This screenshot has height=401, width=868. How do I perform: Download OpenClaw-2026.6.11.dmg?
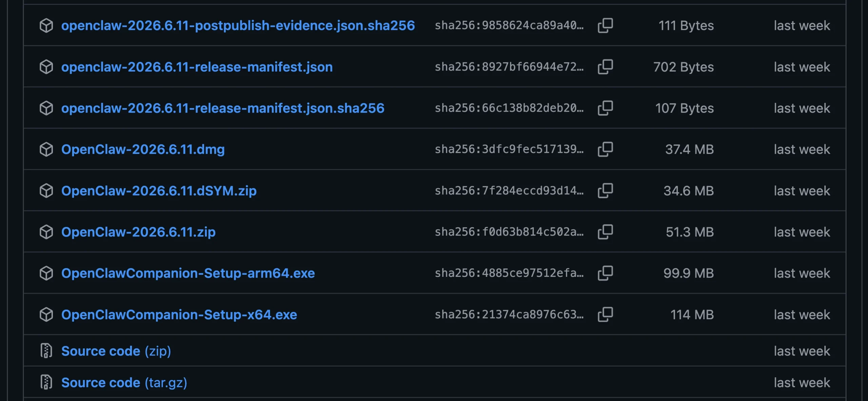[143, 149]
